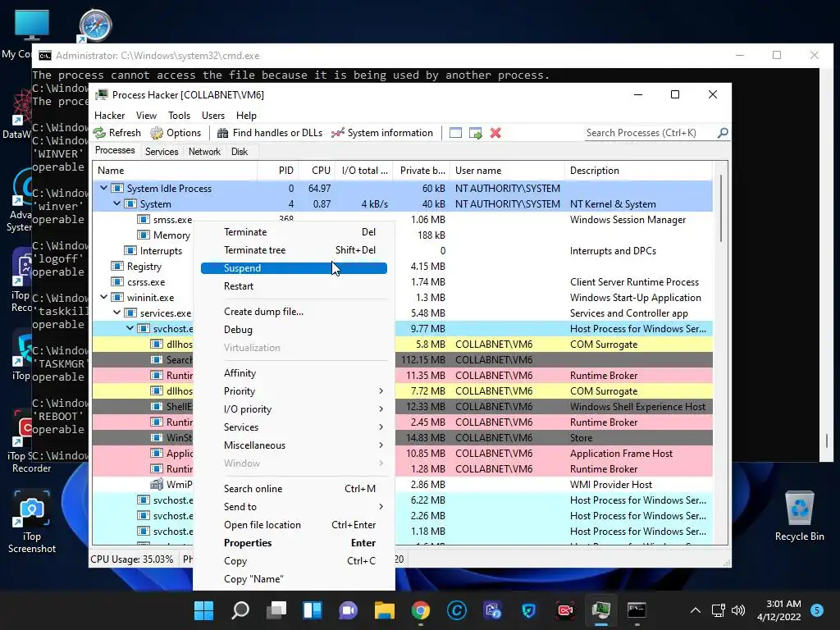Click the red X kill window icon
The height and width of the screenshot is (630, 840).
tap(495, 133)
